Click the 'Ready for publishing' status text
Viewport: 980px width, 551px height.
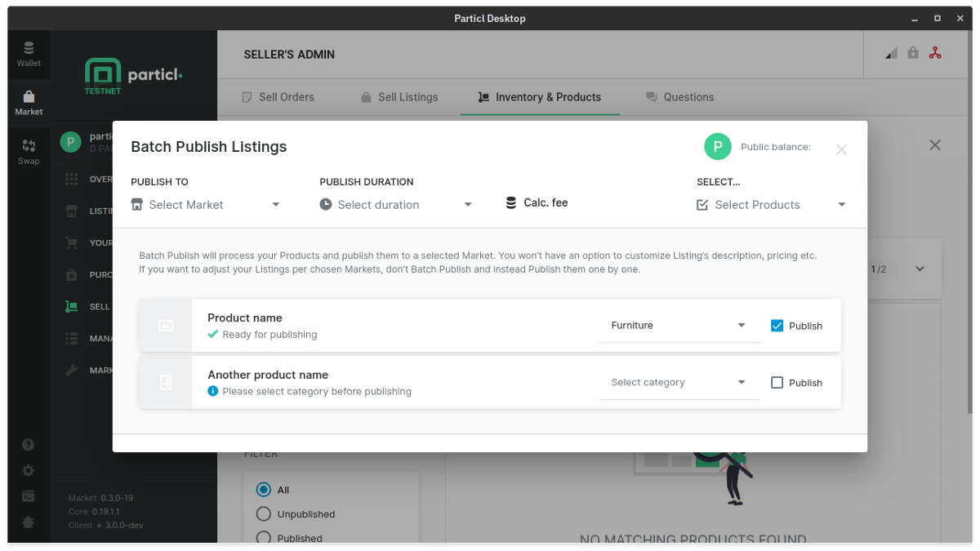pos(269,335)
